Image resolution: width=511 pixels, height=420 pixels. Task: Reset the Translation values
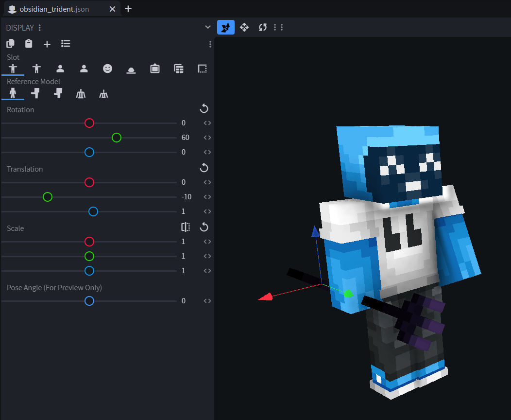point(204,168)
